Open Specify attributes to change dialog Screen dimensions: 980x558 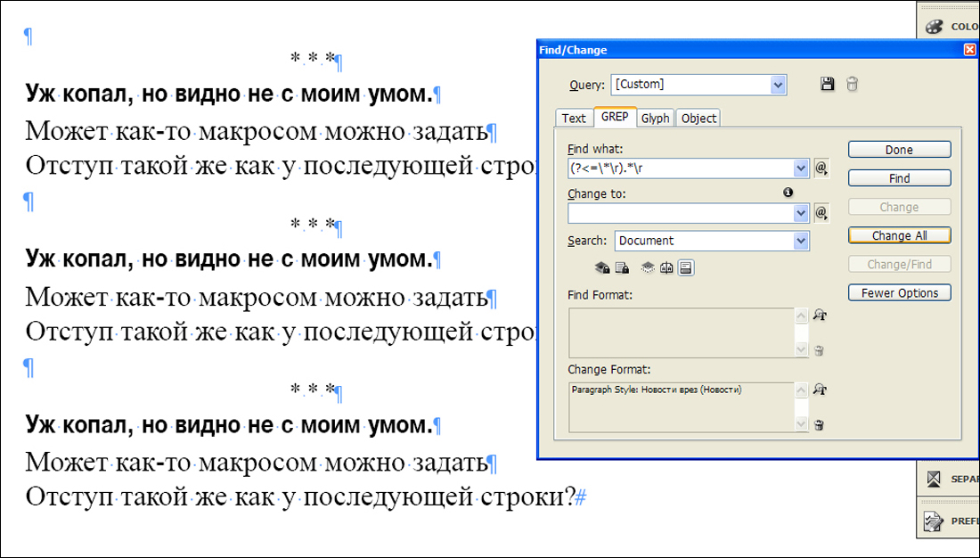821,390
